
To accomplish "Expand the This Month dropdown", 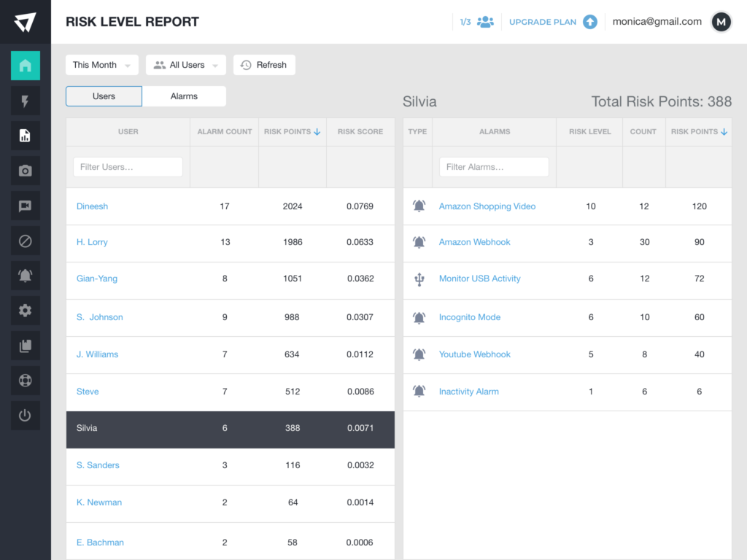I will click(x=102, y=65).
